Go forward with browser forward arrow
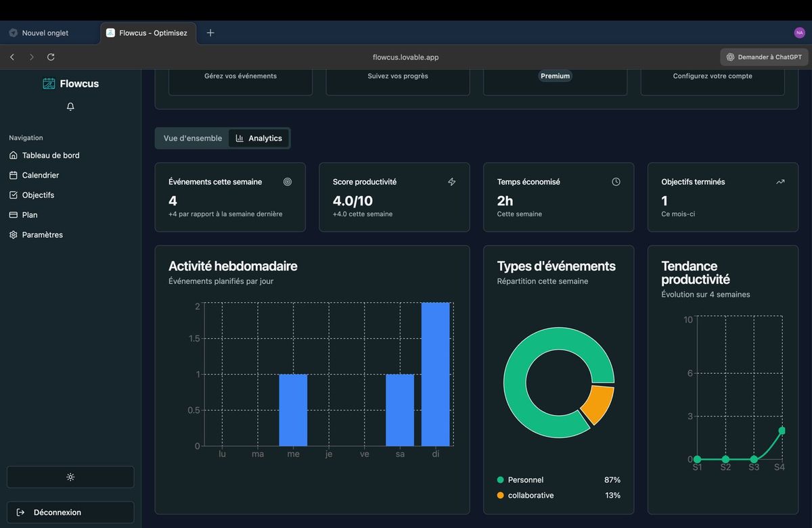This screenshot has height=528, width=812. (x=31, y=57)
